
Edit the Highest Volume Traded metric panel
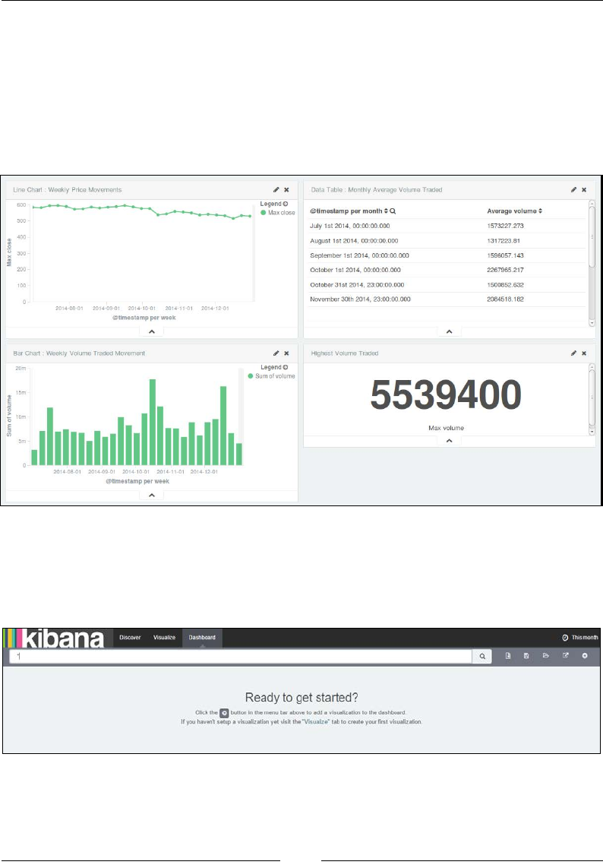click(x=573, y=353)
